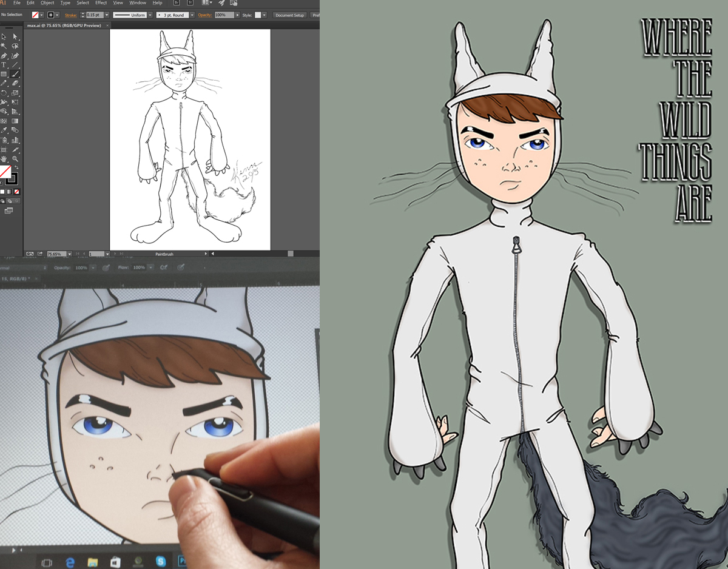Select the Blend tool

[15, 130]
